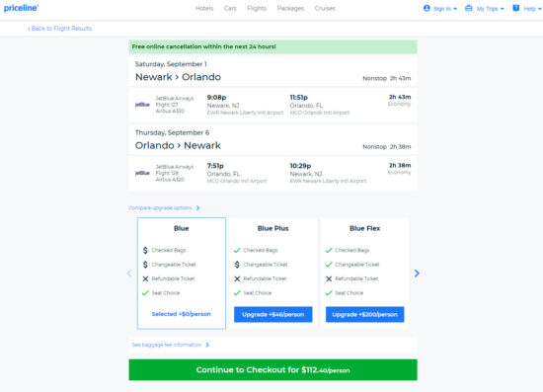Viewport: 543px width, 392px height.
Task: Open the Sign In dropdown
Action: click(440, 8)
